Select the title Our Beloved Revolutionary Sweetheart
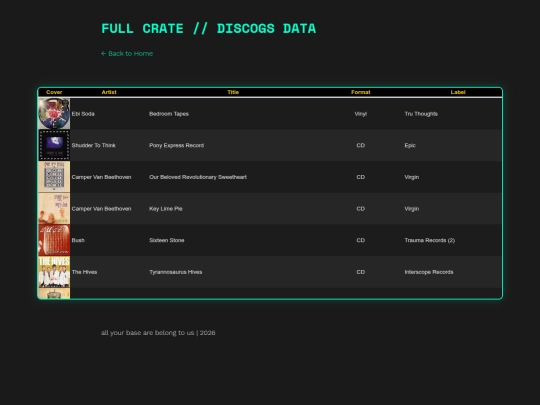Screen dimensions: 540x405 click(198, 177)
